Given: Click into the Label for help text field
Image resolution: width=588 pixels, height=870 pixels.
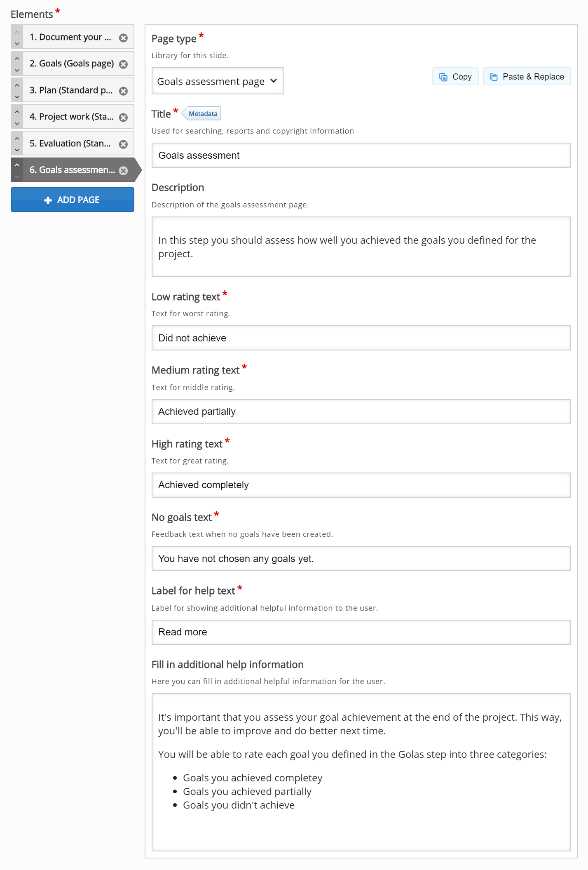Looking at the screenshot, I should (x=361, y=632).
